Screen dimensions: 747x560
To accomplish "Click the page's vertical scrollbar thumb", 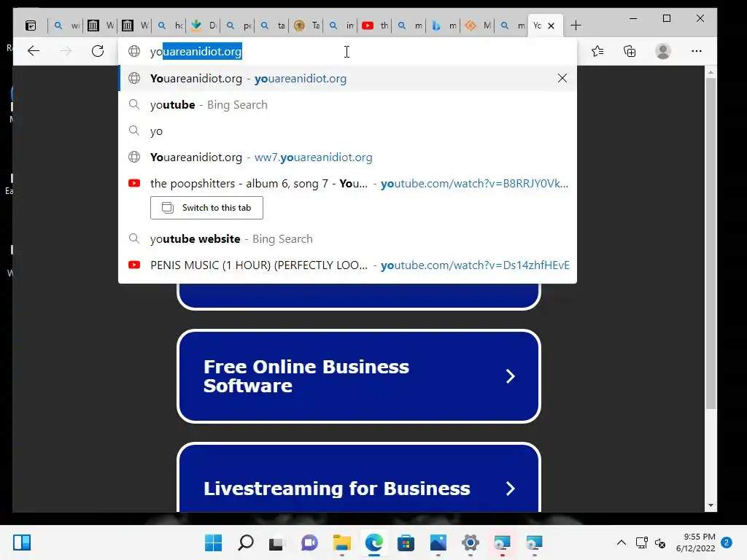I will point(711,243).
